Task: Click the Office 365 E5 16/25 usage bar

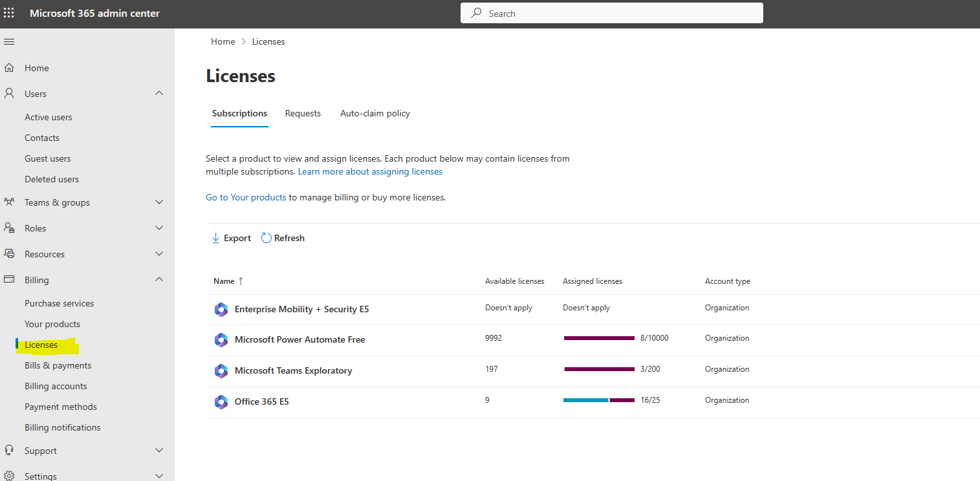Action: click(599, 400)
